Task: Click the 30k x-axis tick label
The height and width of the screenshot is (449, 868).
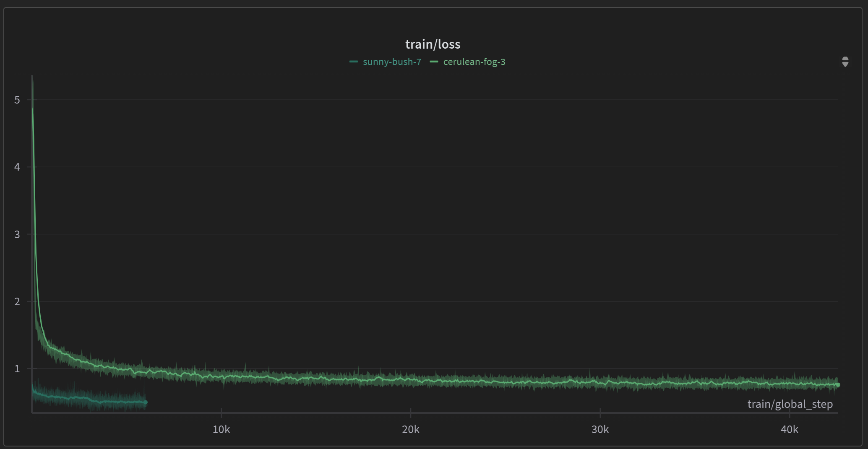Action: [600, 429]
